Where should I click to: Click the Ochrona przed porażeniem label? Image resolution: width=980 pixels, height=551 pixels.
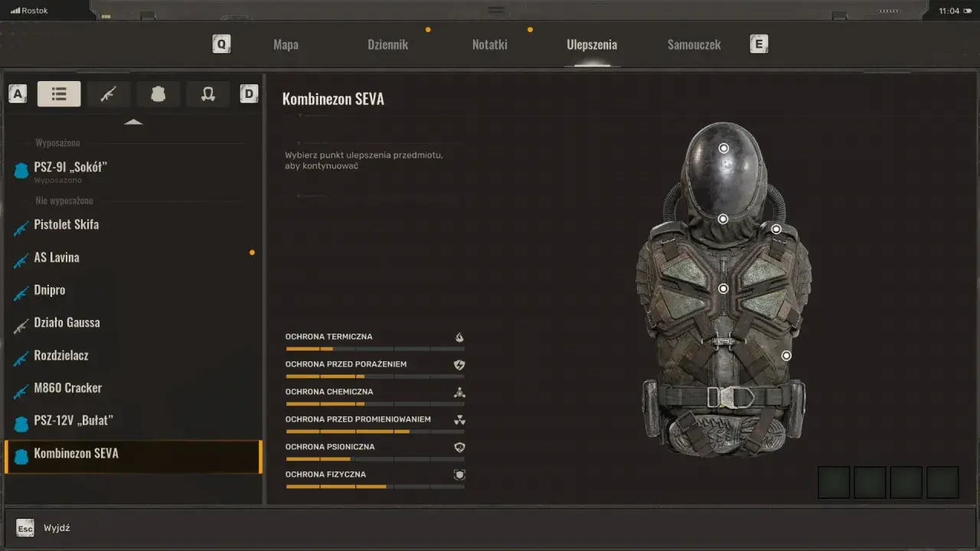click(346, 364)
